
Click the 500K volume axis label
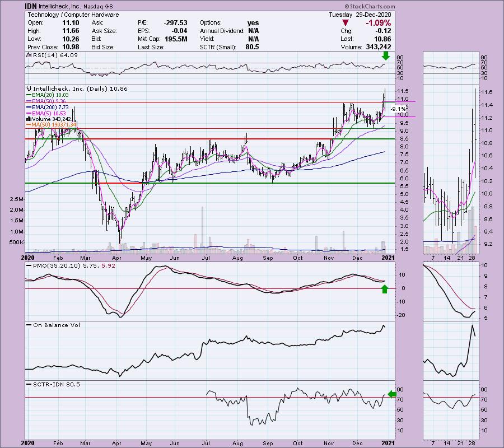coord(16,242)
